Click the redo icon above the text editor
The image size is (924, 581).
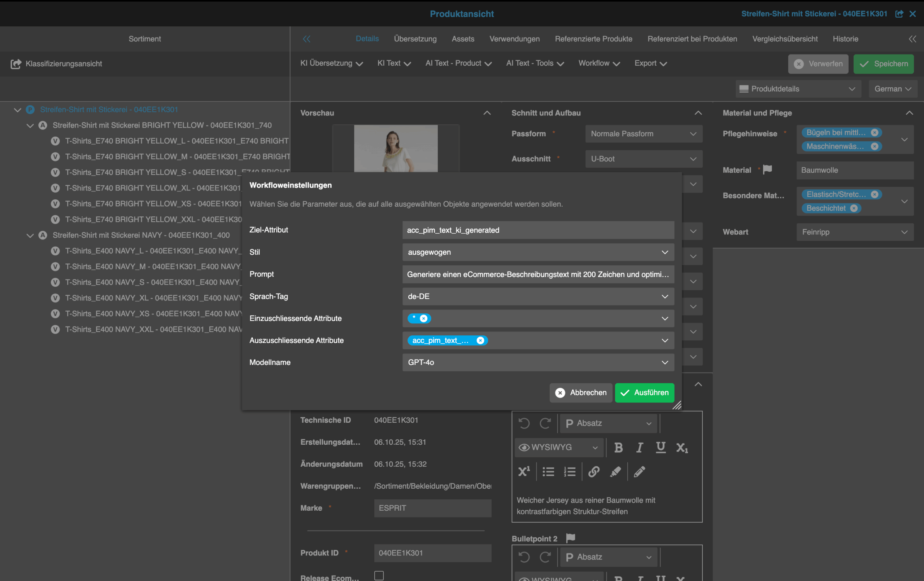[x=545, y=423]
